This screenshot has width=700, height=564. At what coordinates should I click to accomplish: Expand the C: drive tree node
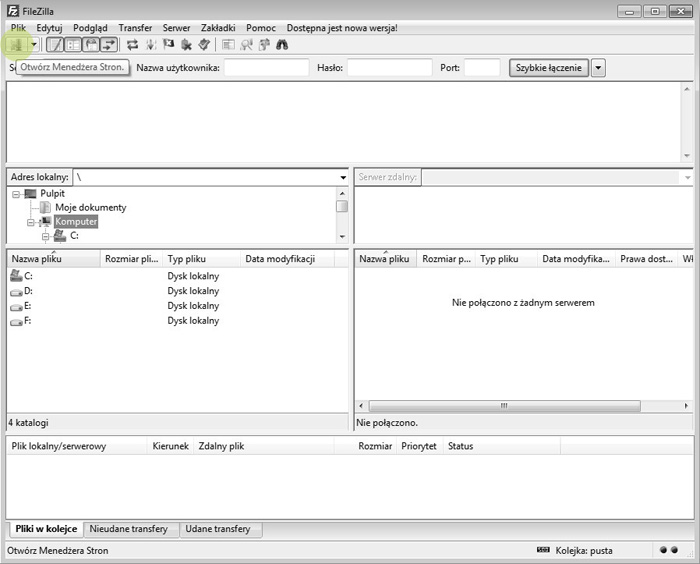[46, 236]
